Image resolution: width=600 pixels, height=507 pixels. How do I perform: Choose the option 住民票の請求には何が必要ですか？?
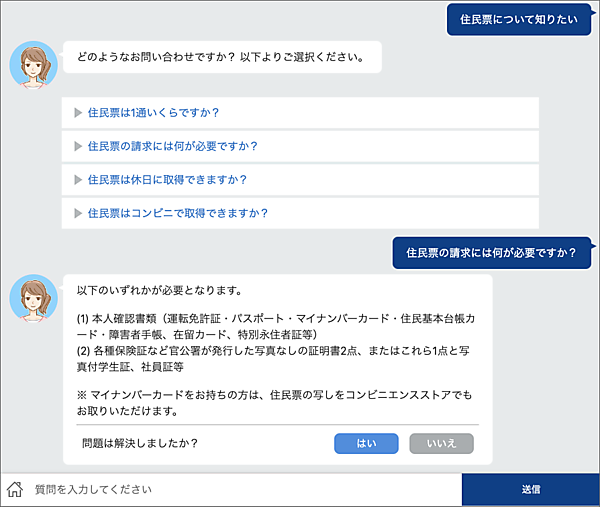click(x=173, y=146)
